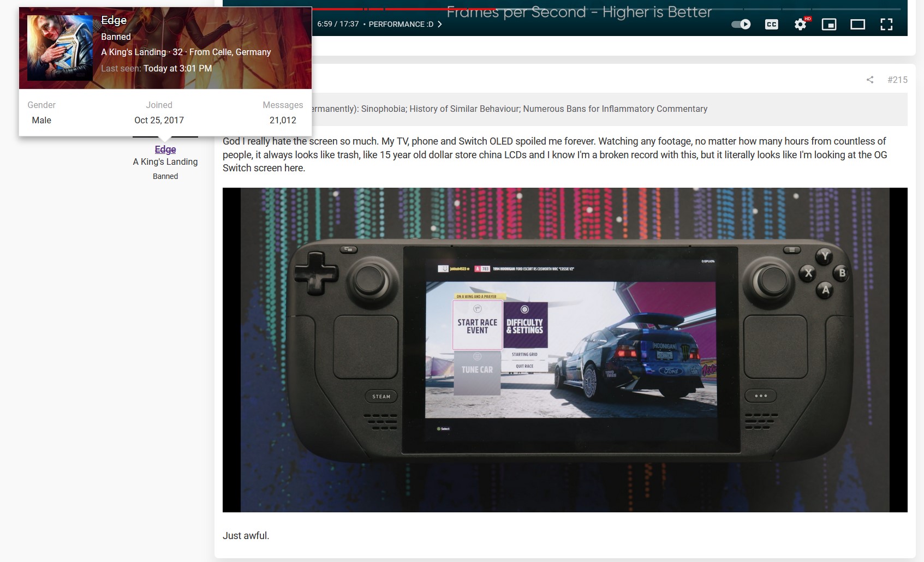Click PERFORMANCE :D chapter title
The height and width of the screenshot is (562, 924).
point(401,24)
